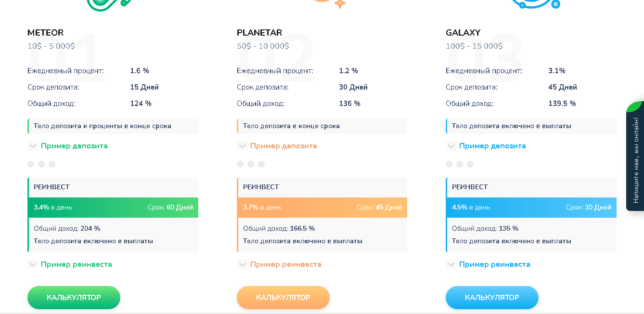Image resolution: width=644 pixels, height=314 pixels.
Task: Select third pagination dot under GALAXY
Action: point(470,164)
